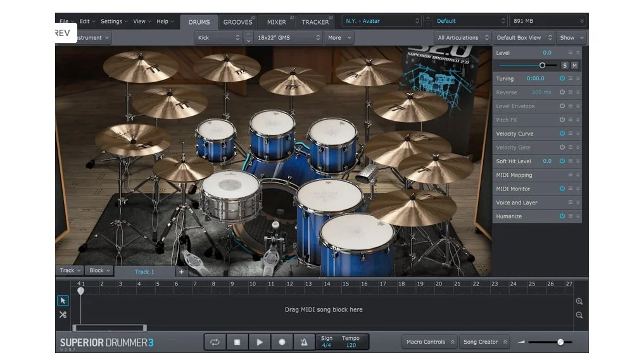Open the Macro Controls panel
Viewport: 644px width, 362px height.
[430, 342]
